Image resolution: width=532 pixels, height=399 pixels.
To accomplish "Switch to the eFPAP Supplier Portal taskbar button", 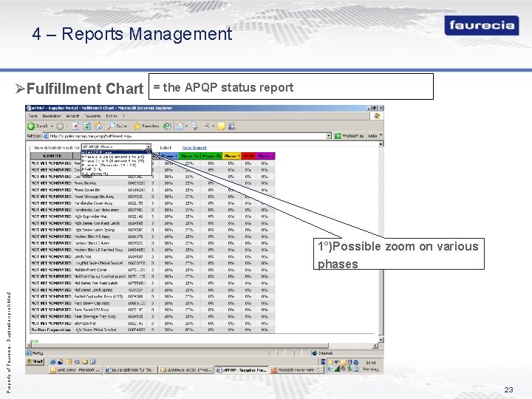I will 242,370.
